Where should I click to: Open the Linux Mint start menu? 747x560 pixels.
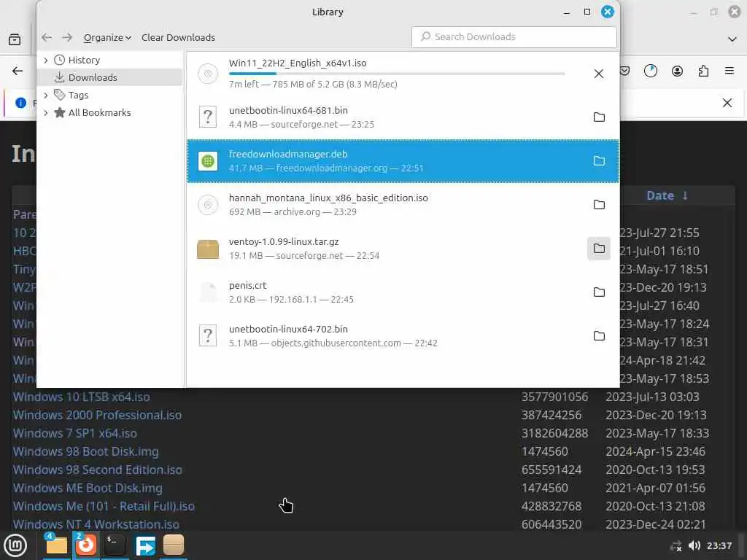[15, 545]
